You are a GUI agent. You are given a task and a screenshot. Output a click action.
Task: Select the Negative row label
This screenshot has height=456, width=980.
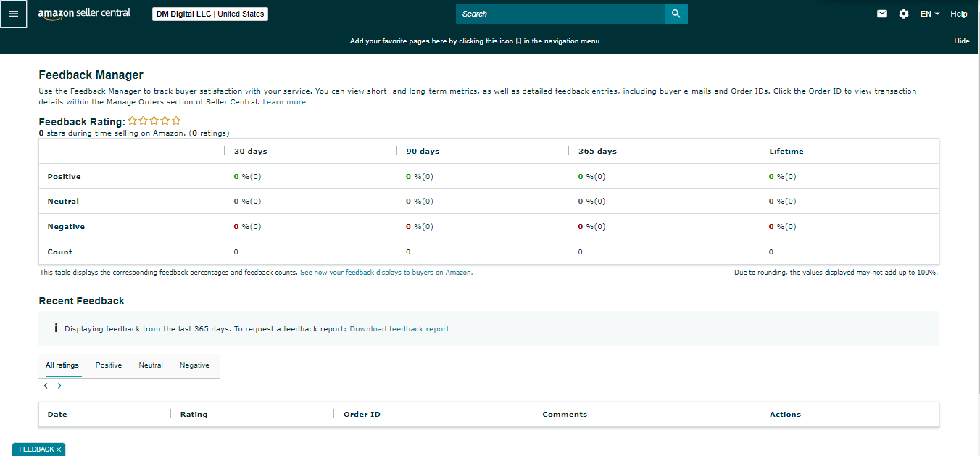[66, 227]
